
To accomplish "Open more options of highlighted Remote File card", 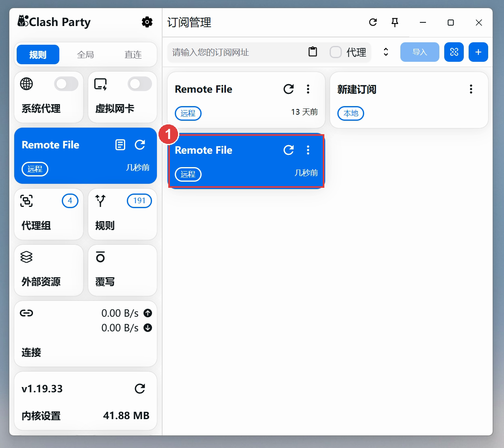I will pyautogui.click(x=308, y=150).
